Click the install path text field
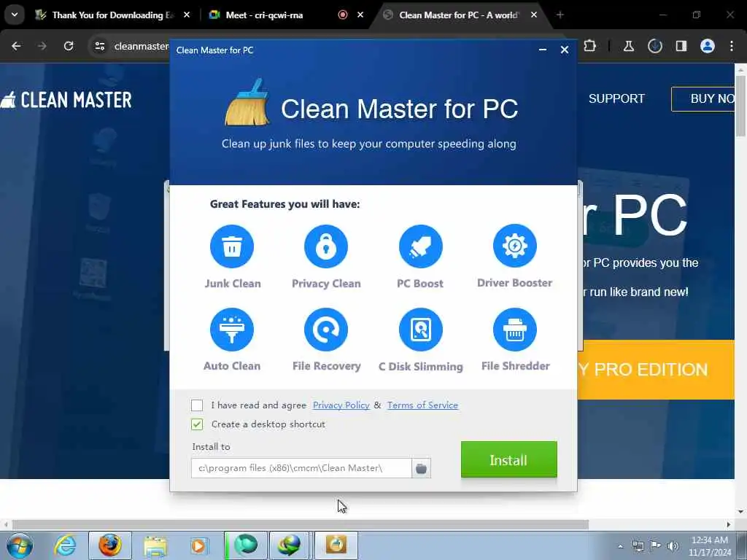The width and height of the screenshot is (747, 560). pos(301,469)
